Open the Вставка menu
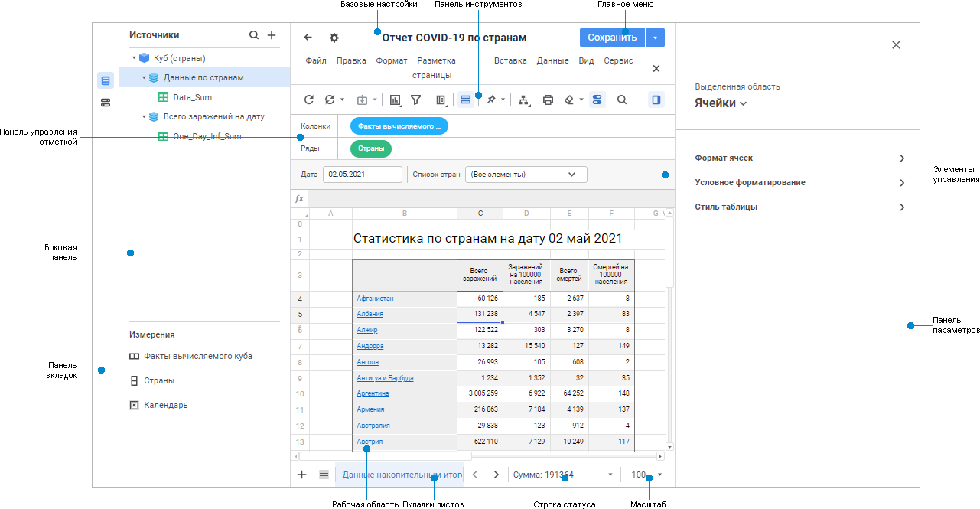The image size is (980, 509). click(510, 60)
